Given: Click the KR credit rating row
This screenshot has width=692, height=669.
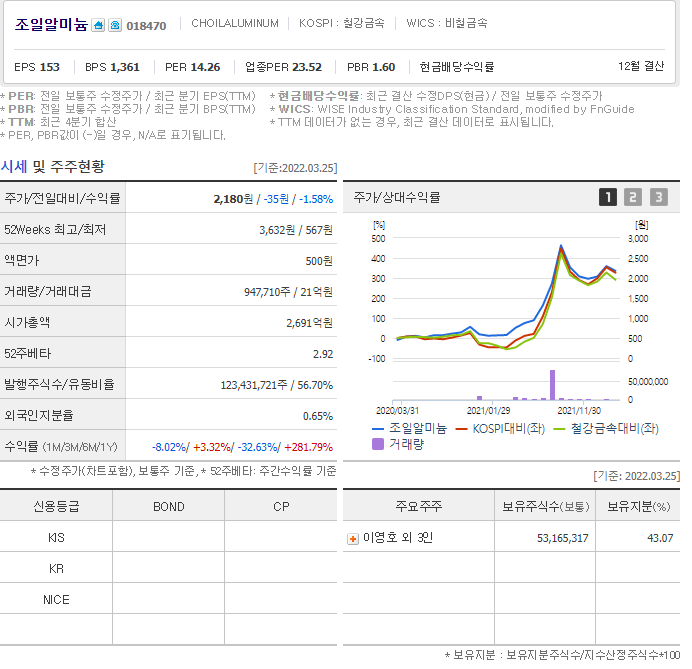Looking at the screenshot, I should [168, 568].
